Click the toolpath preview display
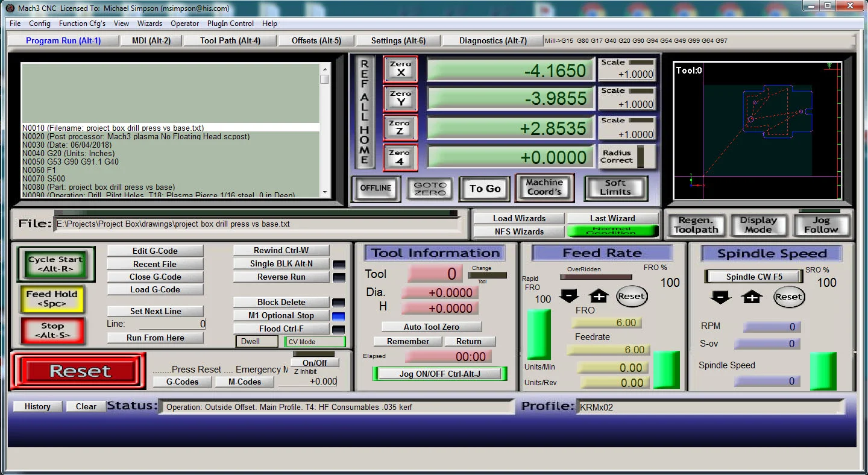The width and height of the screenshot is (868, 475). coord(757,130)
